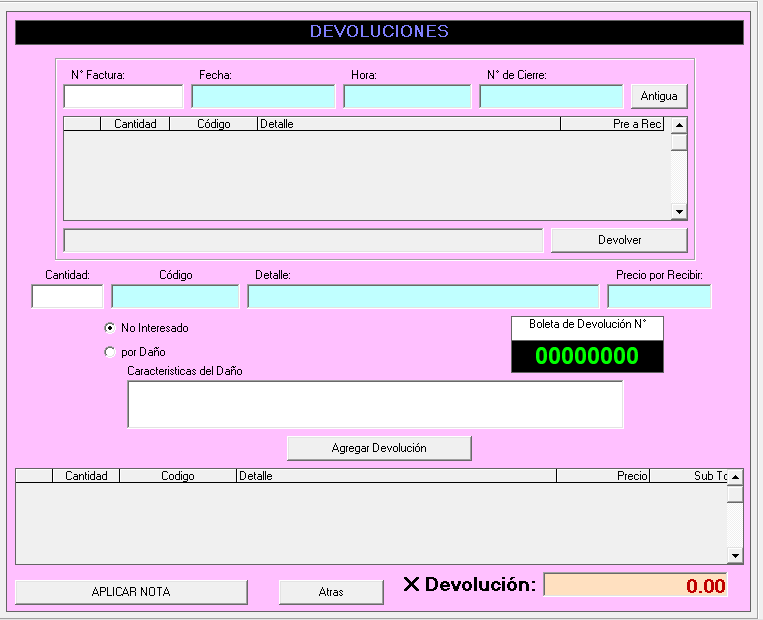Click the Hora field
This screenshot has width=763, height=620.
407,97
